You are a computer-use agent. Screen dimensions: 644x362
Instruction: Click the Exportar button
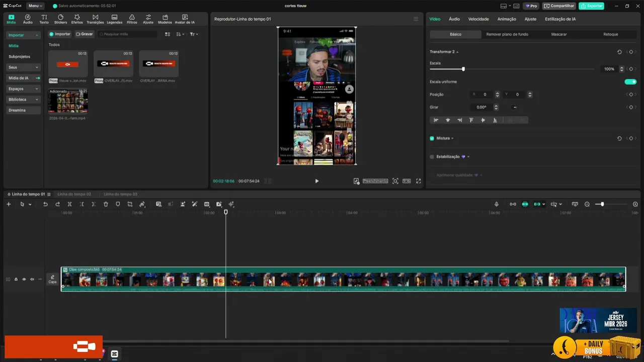point(591,6)
